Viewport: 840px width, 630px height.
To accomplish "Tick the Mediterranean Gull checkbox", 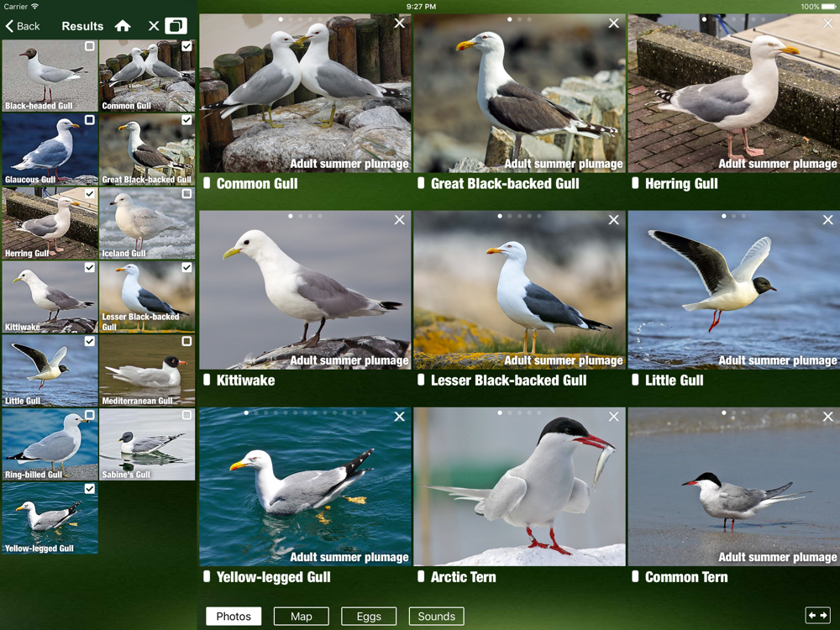I will point(186,341).
